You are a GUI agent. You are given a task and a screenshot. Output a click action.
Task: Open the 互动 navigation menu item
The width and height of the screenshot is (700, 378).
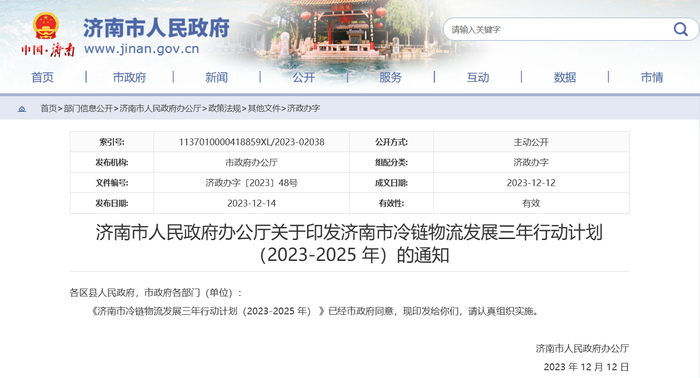tap(478, 77)
